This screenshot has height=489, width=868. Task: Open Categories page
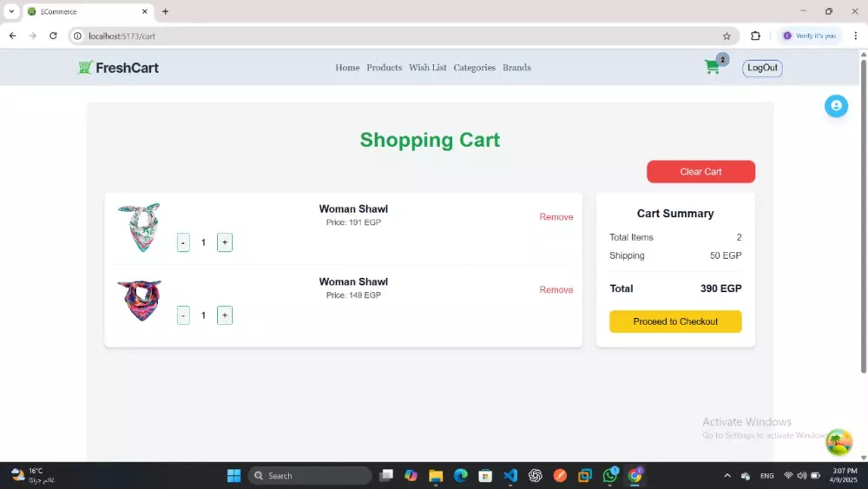pyautogui.click(x=475, y=68)
